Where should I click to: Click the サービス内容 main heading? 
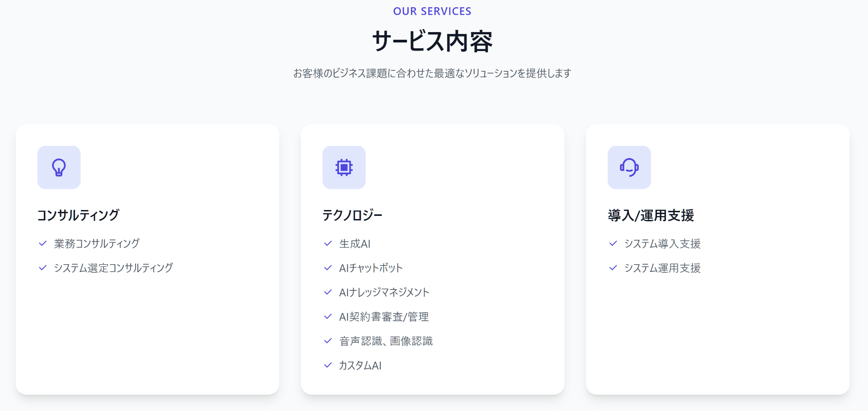point(432,41)
